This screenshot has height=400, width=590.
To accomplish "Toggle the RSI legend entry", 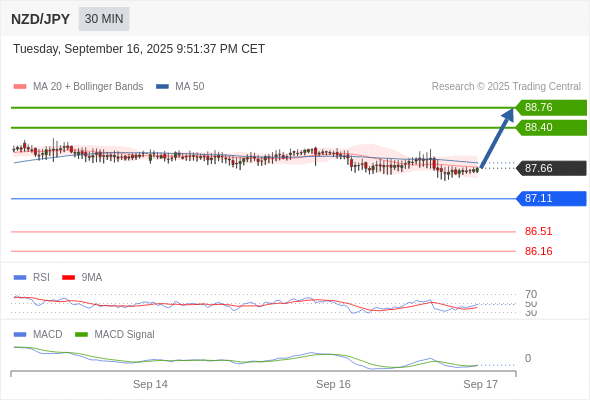I will [x=32, y=277].
